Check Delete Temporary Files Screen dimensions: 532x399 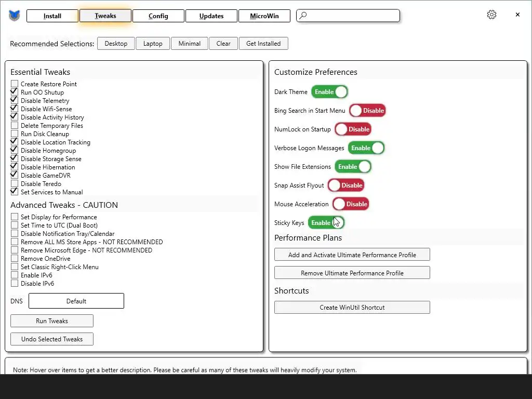[x=14, y=125]
